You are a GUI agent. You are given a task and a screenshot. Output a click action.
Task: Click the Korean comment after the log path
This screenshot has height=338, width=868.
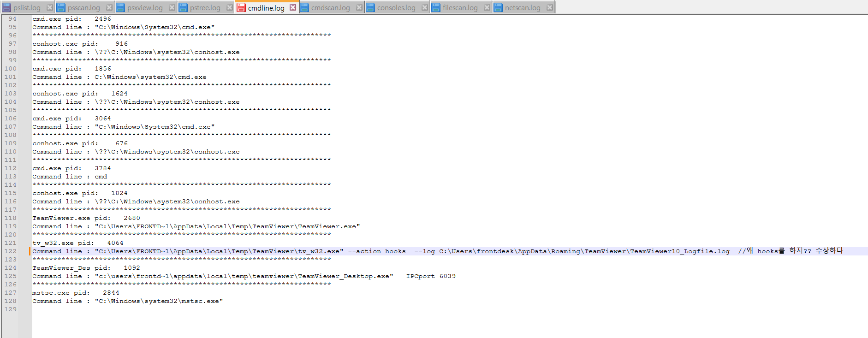[x=791, y=251]
